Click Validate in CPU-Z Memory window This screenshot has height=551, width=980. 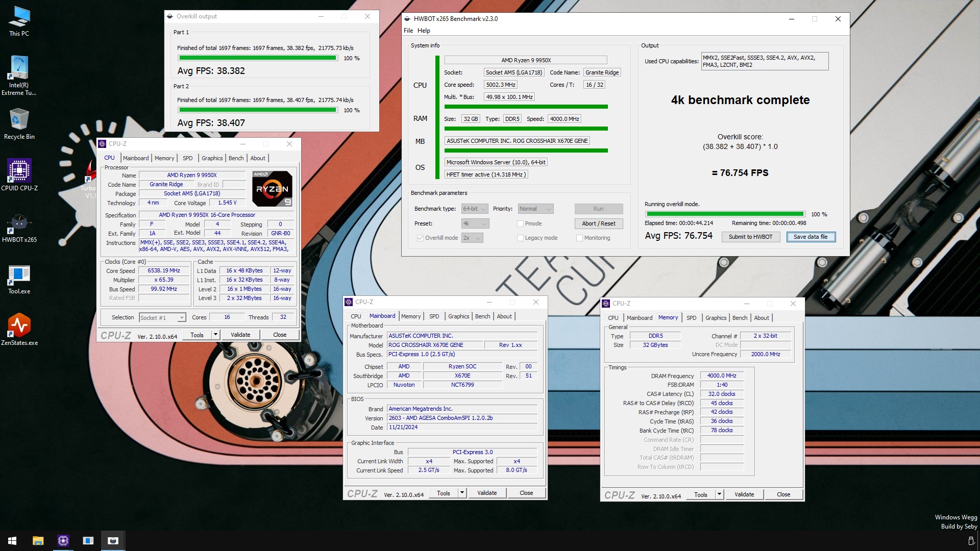click(744, 495)
